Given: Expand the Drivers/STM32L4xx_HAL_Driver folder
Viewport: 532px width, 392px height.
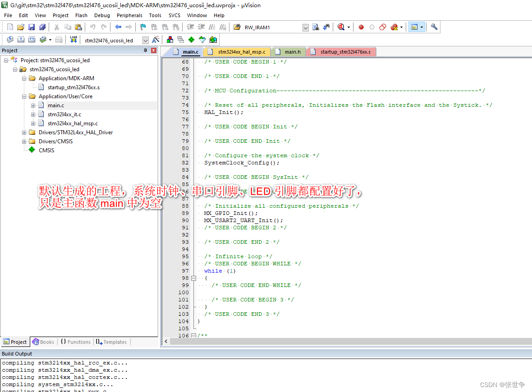Looking at the screenshot, I should click(x=23, y=132).
